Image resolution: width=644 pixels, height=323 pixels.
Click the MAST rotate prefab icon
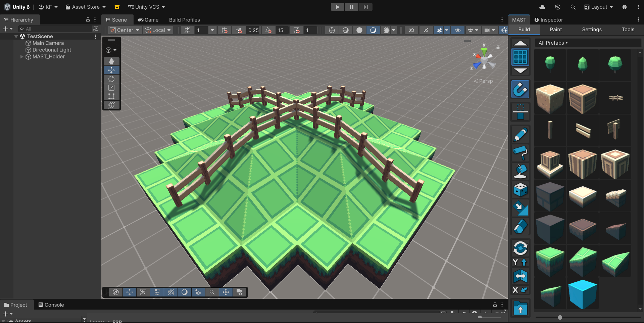(520, 248)
